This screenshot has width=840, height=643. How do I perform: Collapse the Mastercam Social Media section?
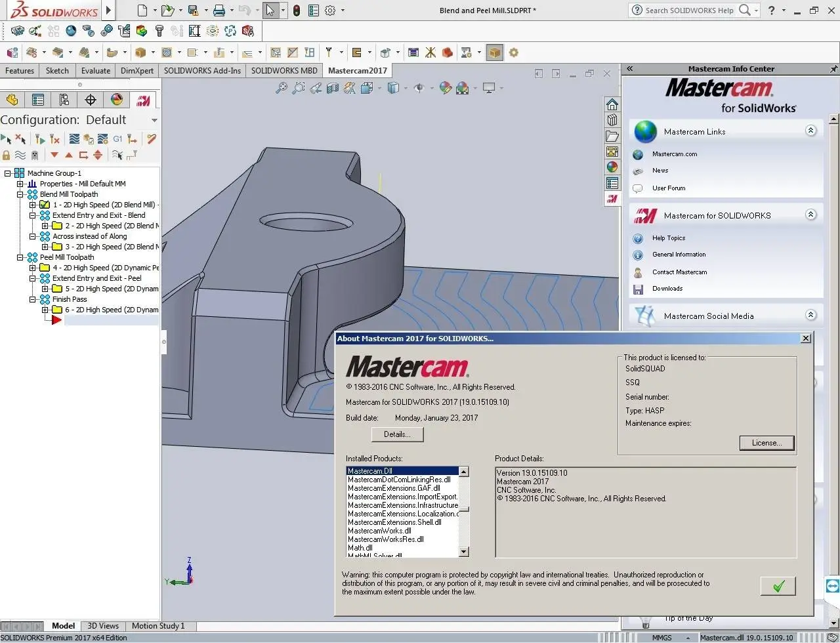[811, 315]
